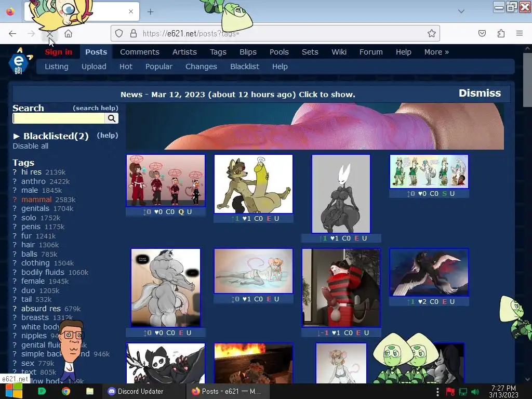Open the Firefox home page icon
The height and width of the screenshot is (399, 532).
(x=68, y=34)
